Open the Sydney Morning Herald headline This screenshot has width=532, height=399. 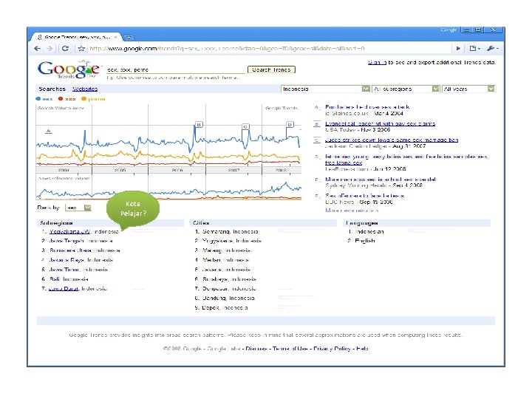(380, 179)
